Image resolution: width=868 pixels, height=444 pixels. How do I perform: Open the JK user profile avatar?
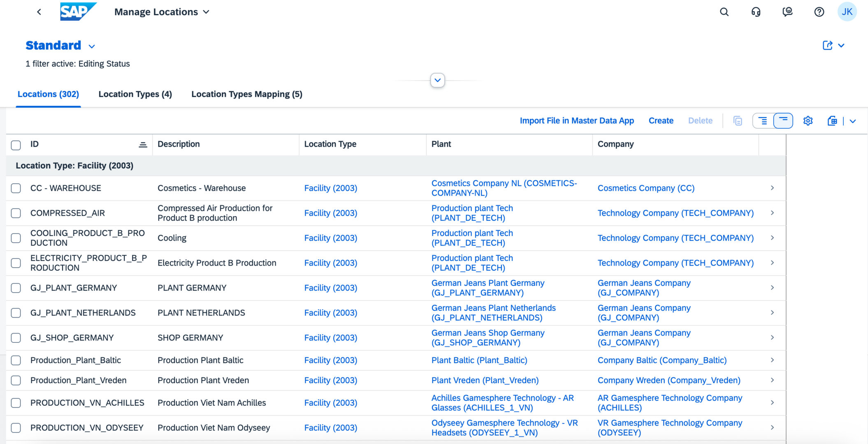tap(847, 12)
